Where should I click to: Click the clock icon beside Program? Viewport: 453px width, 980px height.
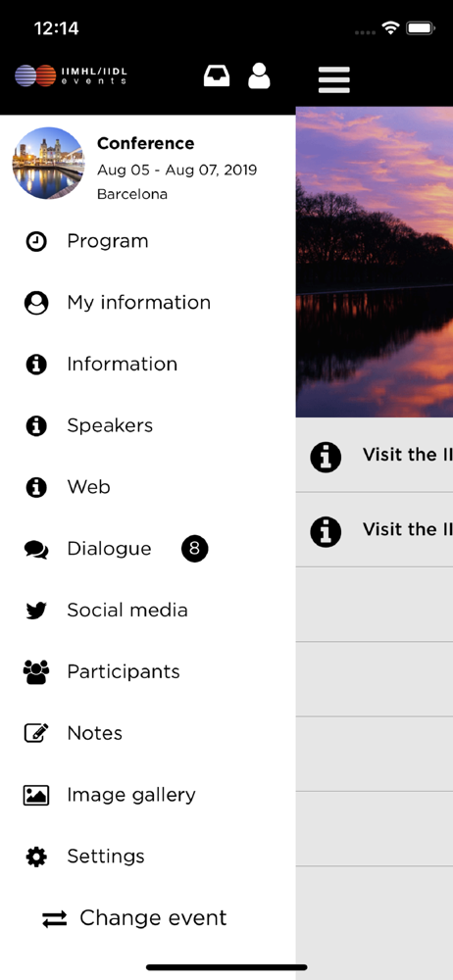36,241
